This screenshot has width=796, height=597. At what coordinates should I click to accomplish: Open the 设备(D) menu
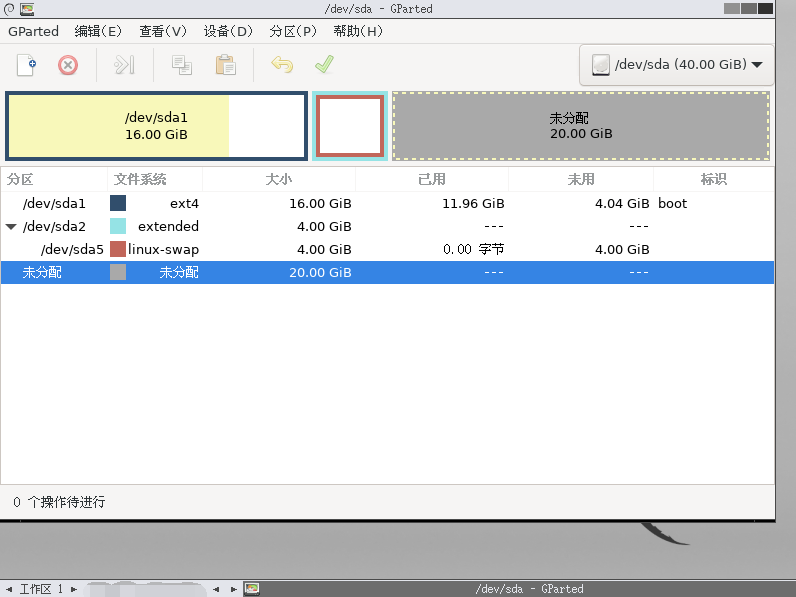tap(228, 31)
